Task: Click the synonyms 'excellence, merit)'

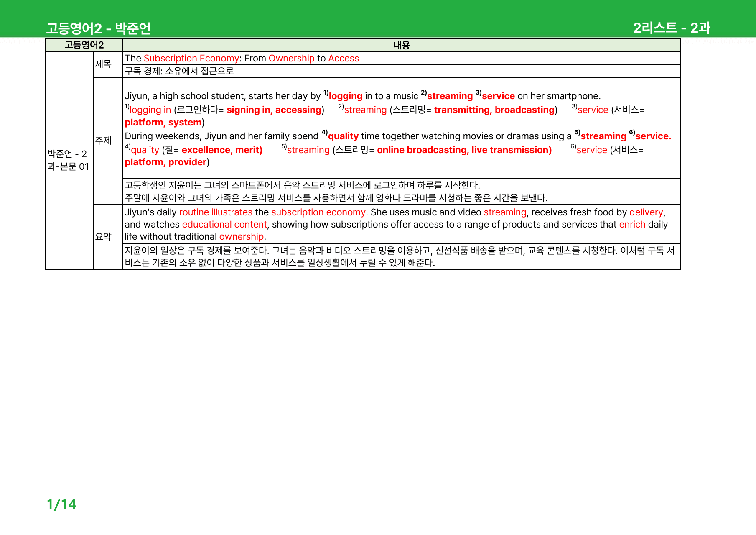Action: [x=222, y=150]
